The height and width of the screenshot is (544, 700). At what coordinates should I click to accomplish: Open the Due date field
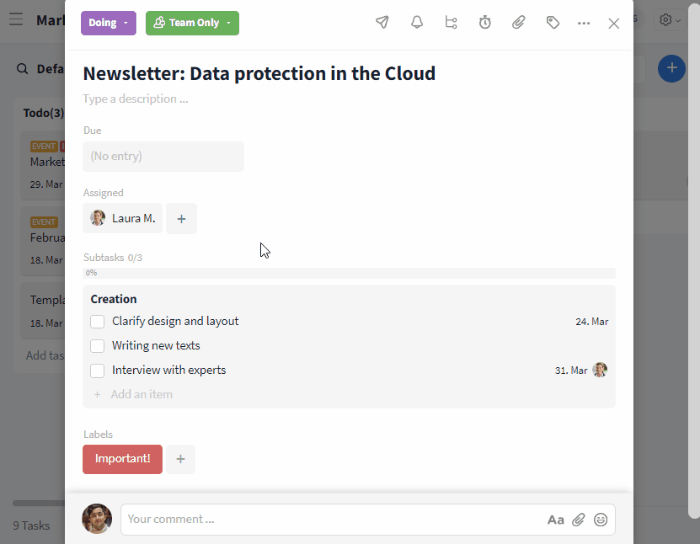point(163,156)
